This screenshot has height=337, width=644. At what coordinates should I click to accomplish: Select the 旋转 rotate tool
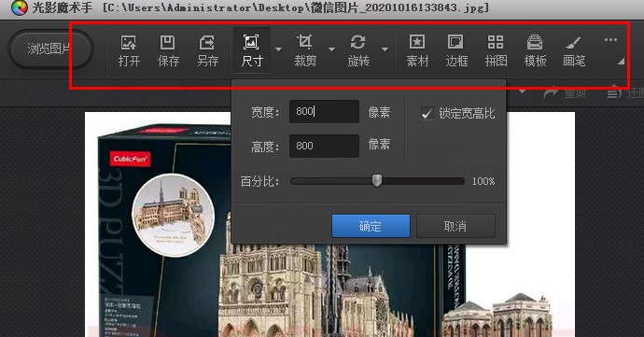tap(358, 51)
